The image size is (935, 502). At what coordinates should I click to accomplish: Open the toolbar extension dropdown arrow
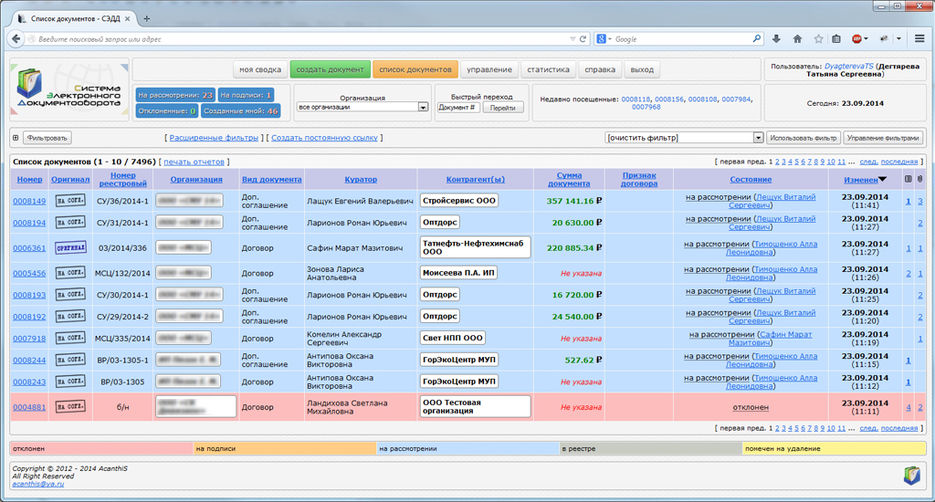(899, 39)
